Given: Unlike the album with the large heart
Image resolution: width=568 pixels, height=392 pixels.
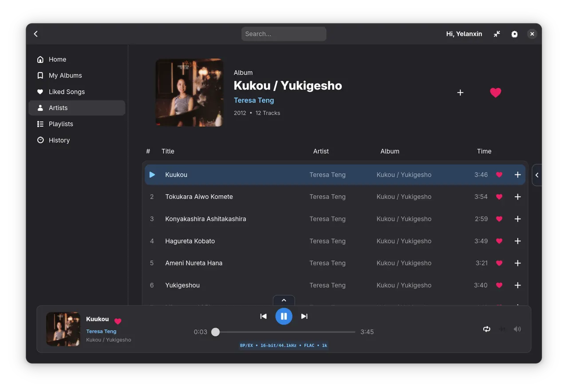Looking at the screenshot, I should (x=496, y=92).
